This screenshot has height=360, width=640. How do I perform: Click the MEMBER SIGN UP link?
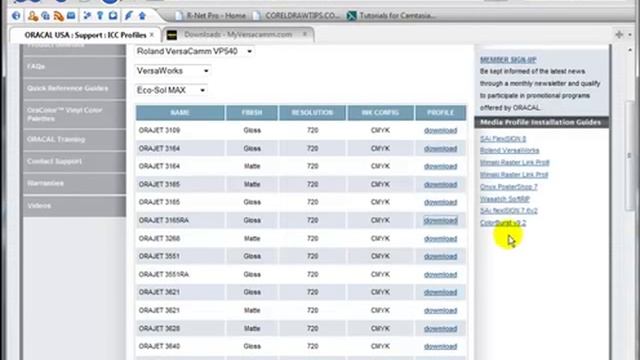pos(508,60)
